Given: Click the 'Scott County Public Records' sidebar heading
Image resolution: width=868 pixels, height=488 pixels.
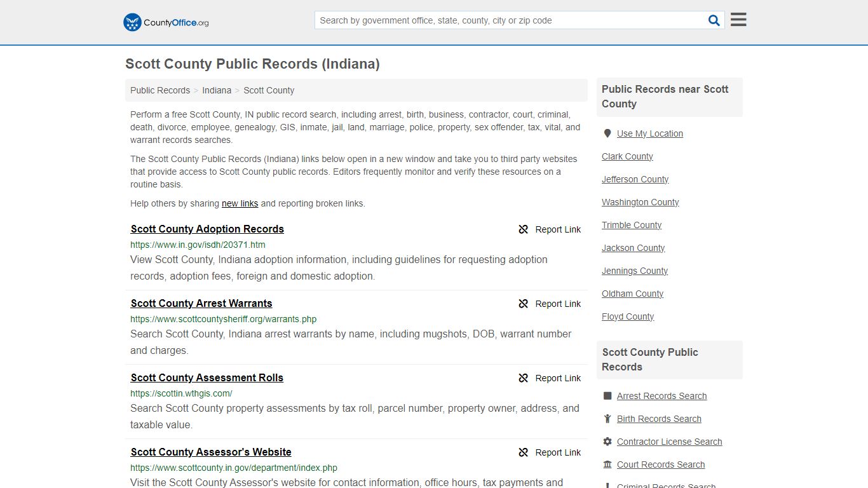Looking at the screenshot, I should (650, 360).
